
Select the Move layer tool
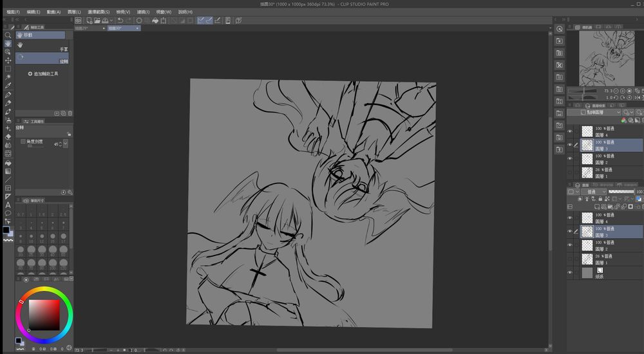click(8, 61)
